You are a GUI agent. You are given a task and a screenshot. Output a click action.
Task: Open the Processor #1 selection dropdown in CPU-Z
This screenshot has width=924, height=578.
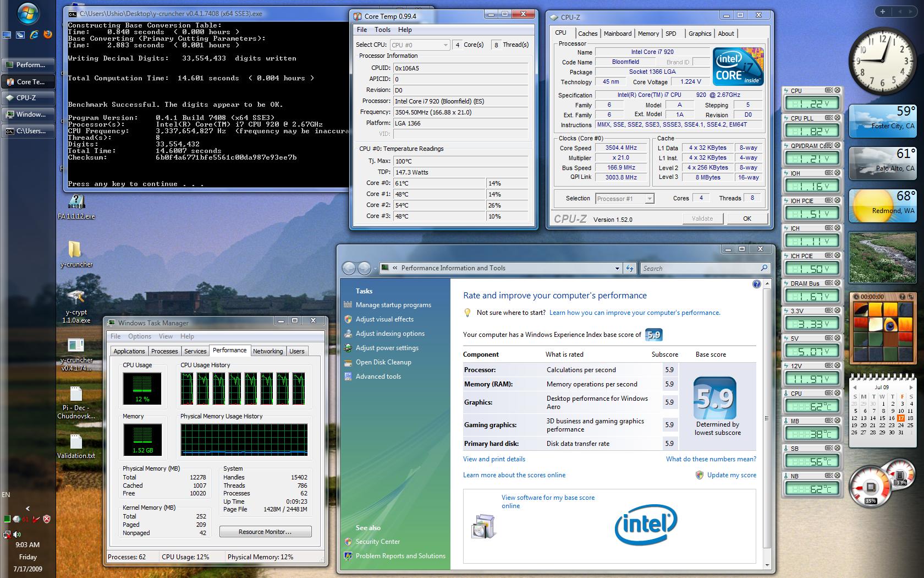tap(649, 199)
